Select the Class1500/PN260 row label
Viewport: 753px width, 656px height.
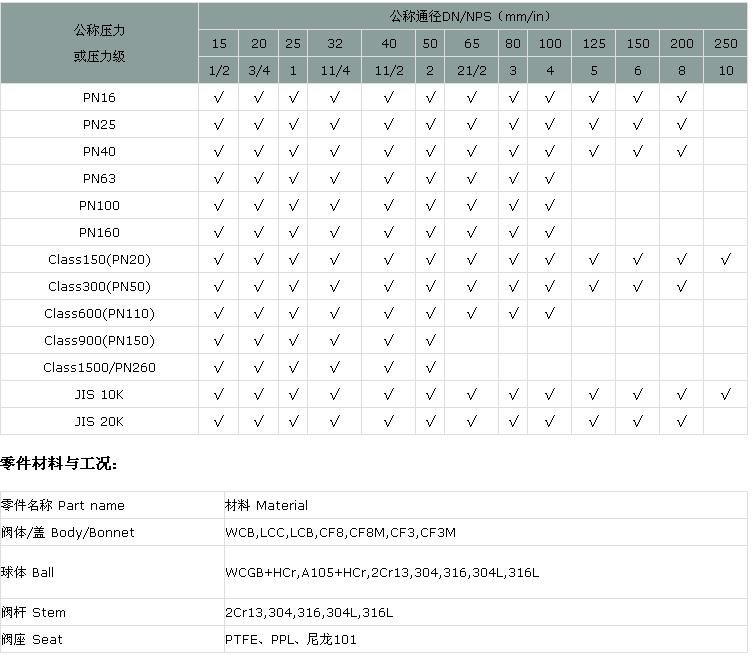(x=99, y=368)
